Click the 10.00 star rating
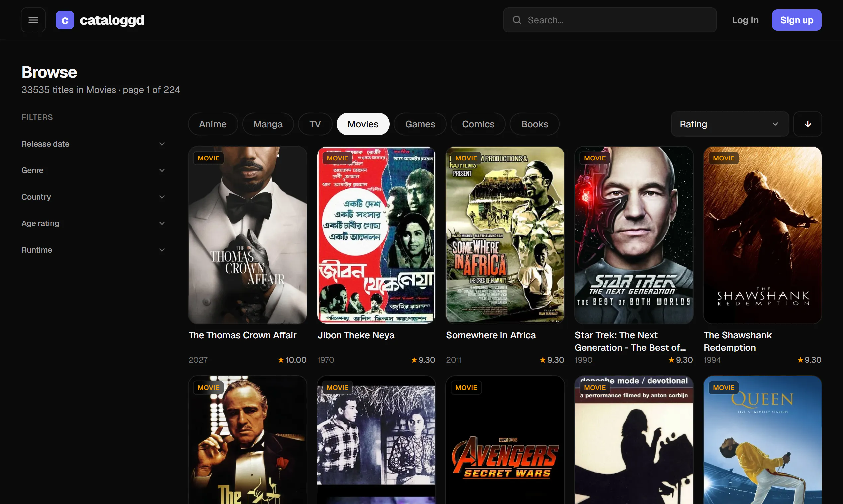This screenshot has width=843, height=504. (x=292, y=360)
